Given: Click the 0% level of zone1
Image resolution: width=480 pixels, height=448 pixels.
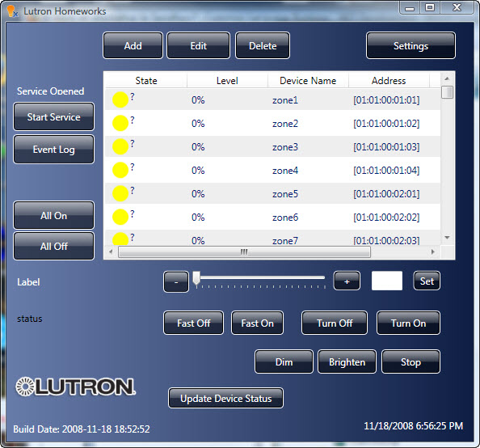Looking at the screenshot, I should pos(198,100).
